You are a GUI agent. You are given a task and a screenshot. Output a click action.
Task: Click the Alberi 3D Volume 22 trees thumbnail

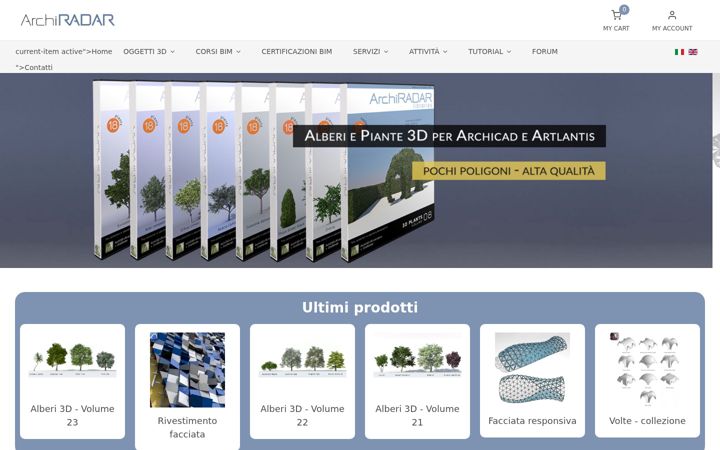pyautogui.click(x=302, y=361)
